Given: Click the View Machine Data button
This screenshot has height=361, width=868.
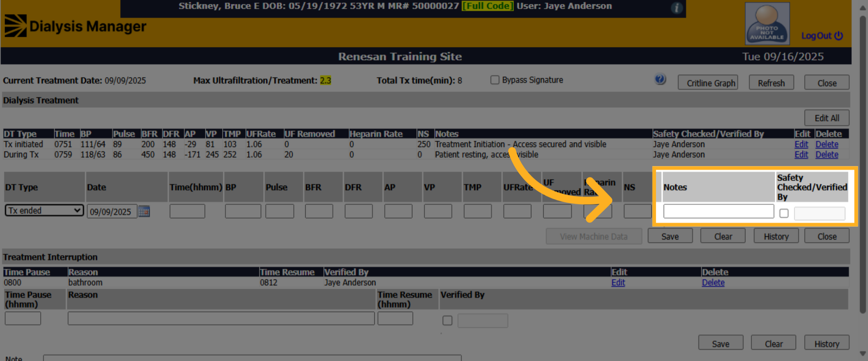Looking at the screenshot, I should tap(594, 236).
